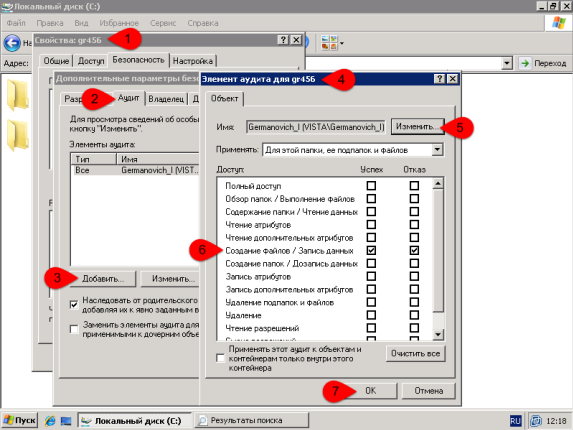Switch to Результаты поиска taskbar button
Viewport: 573px width, 430px height.
pos(251,421)
